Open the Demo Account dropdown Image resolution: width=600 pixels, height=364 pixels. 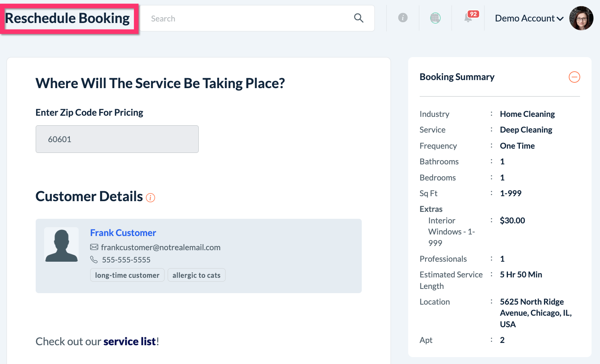click(x=529, y=18)
